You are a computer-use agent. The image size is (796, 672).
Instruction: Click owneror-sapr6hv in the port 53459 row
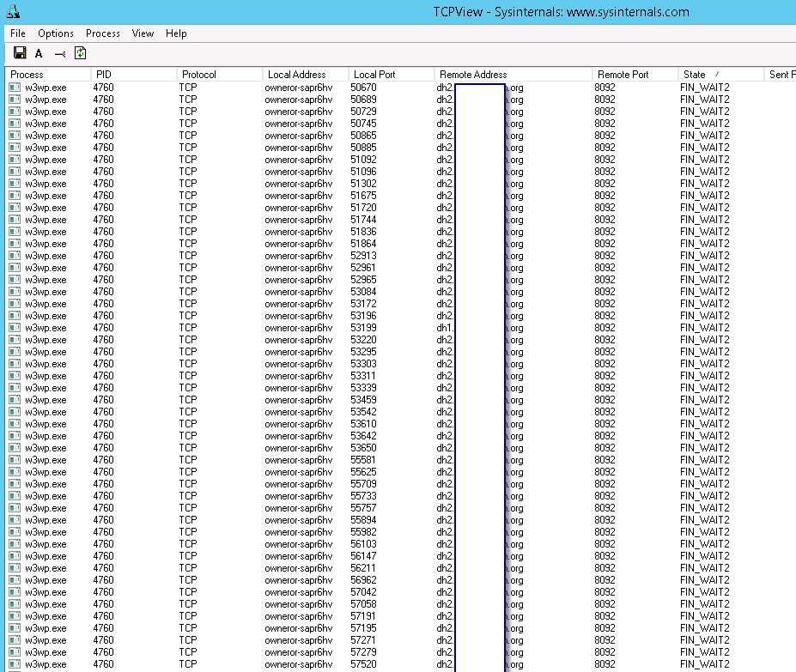[299, 400]
